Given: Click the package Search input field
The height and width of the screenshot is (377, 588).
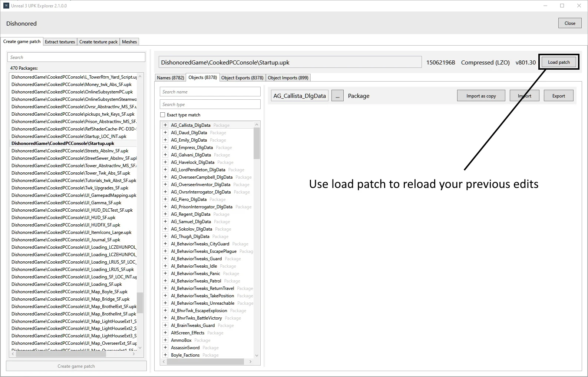Looking at the screenshot, I should [76, 57].
